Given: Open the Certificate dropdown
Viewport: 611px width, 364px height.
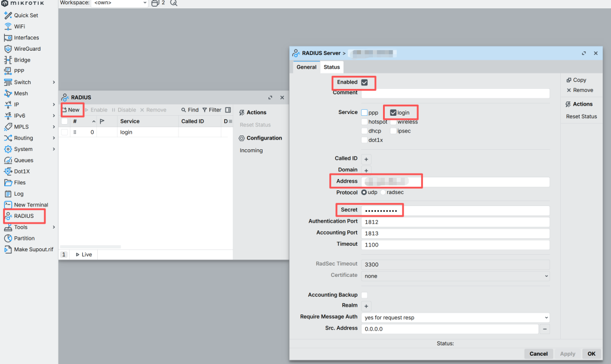Looking at the screenshot, I should pyautogui.click(x=456, y=276).
